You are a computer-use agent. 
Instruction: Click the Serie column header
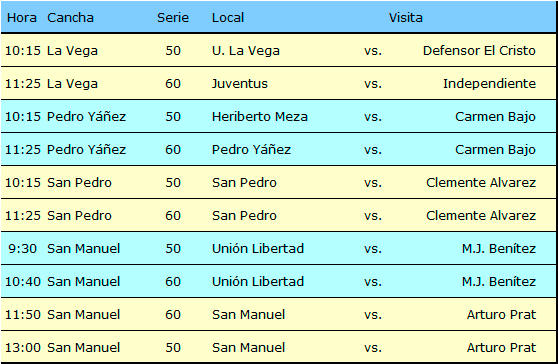click(173, 18)
